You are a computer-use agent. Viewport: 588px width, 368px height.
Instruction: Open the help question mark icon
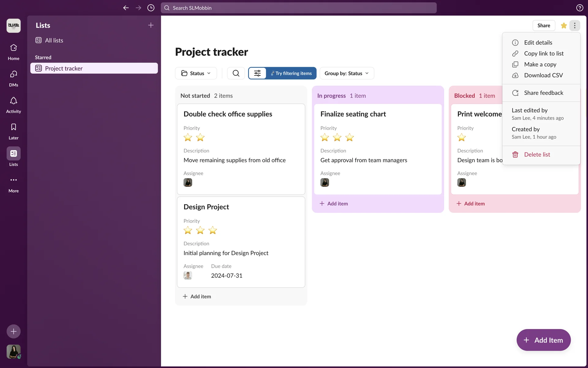click(579, 8)
